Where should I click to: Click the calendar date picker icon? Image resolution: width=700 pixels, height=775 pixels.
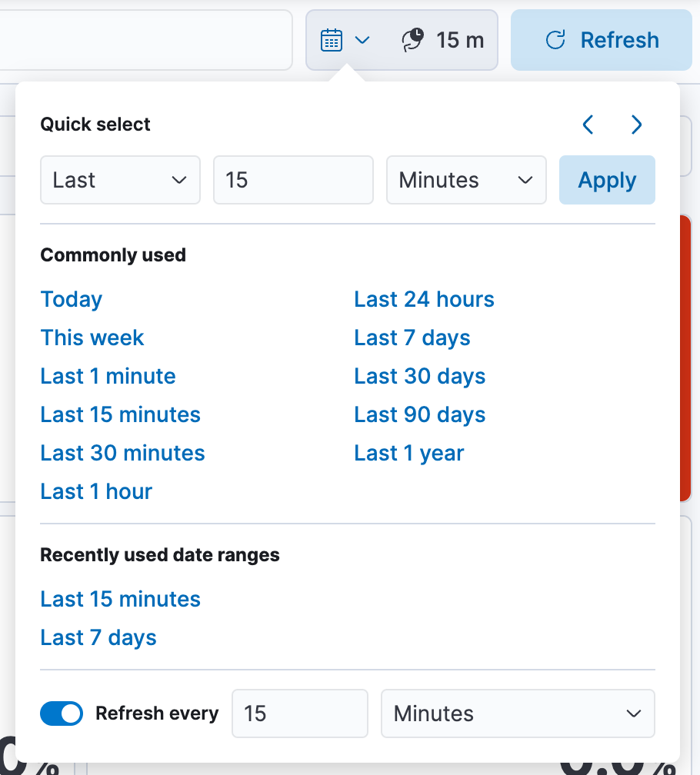[x=331, y=39]
